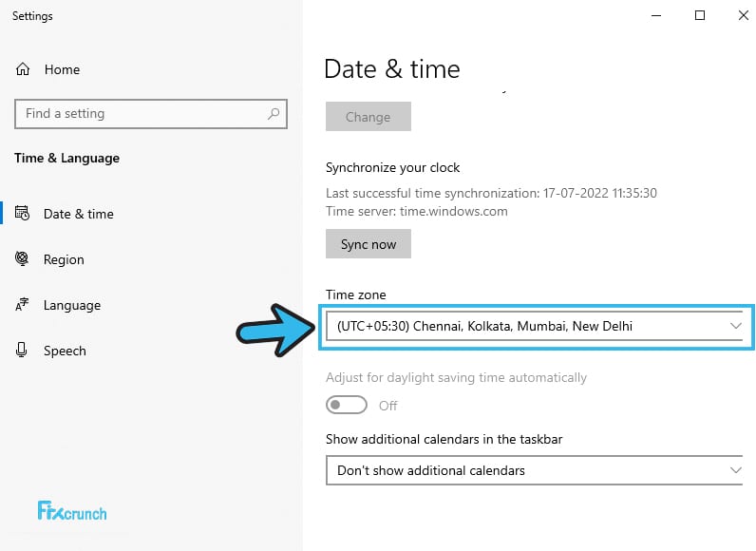Click the search magnifier icon
This screenshot has height=551, width=756.
click(x=274, y=114)
